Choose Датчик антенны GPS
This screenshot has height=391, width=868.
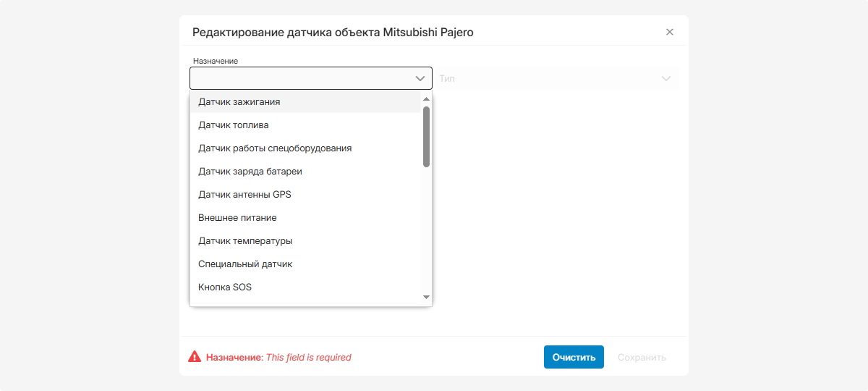(x=244, y=195)
